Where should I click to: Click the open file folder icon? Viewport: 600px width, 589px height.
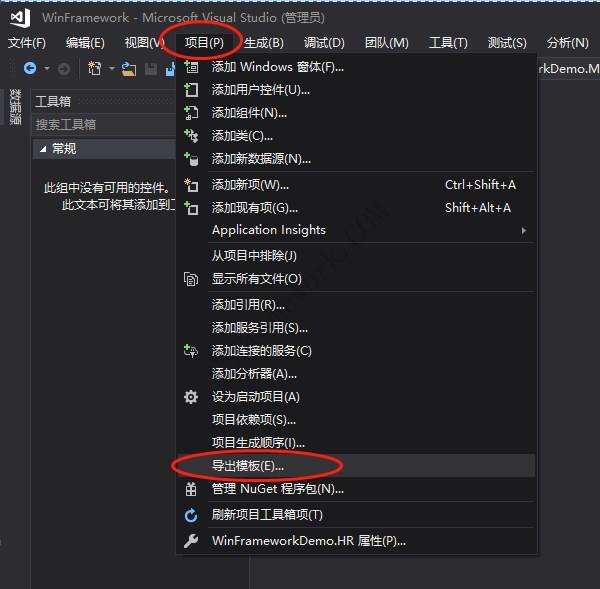click(130, 68)
